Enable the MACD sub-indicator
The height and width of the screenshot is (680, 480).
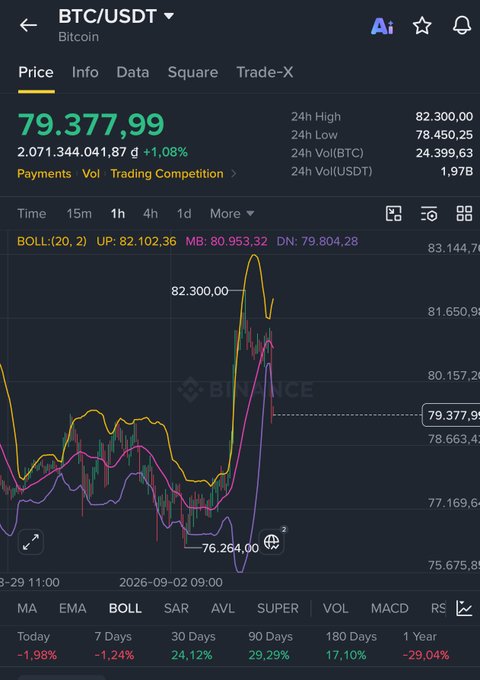(x=389, y=608)
